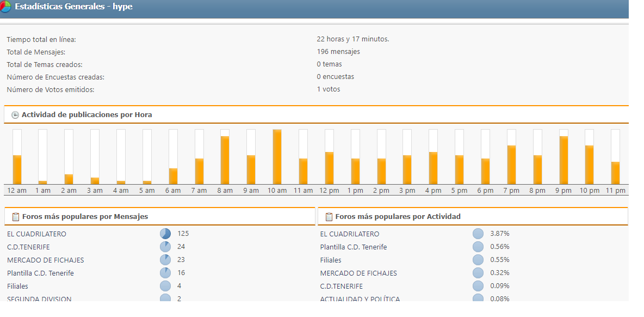Viewport: 644px width, 317px height.
Task: Click the 8 am activity bar
Action: click(x=225, y=157)
